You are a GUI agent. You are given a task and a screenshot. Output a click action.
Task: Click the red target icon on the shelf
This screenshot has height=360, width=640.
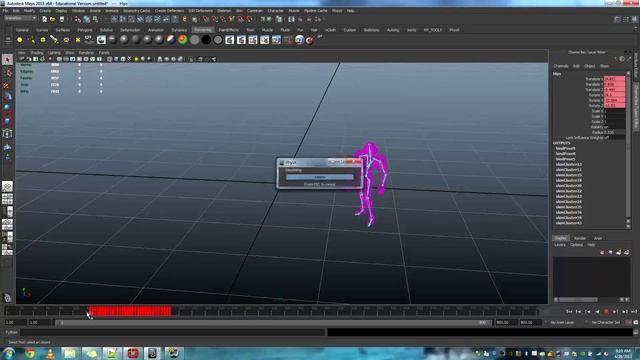coord(310,40)
